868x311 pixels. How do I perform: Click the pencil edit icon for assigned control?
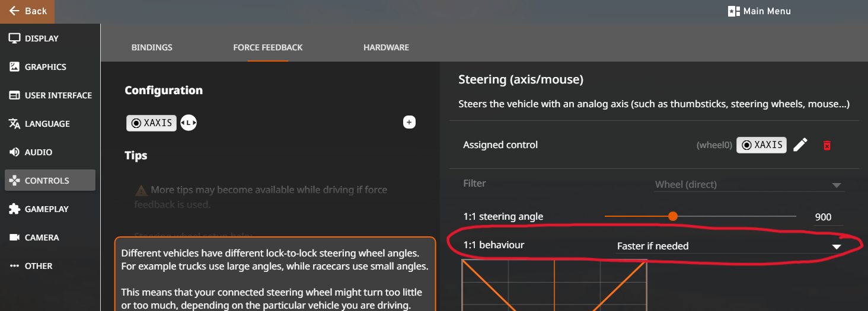tap(800, 145)
